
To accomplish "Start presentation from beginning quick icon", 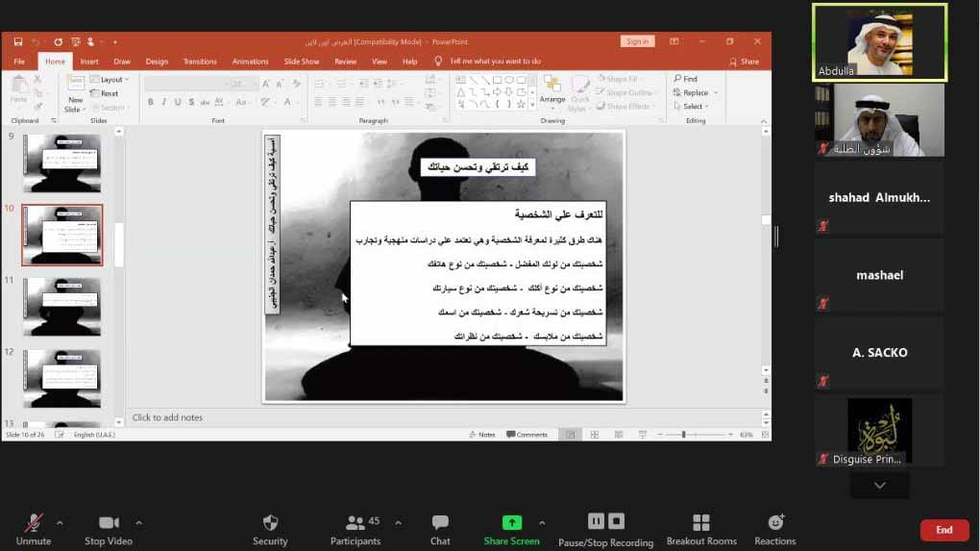I will pos(76,42).
